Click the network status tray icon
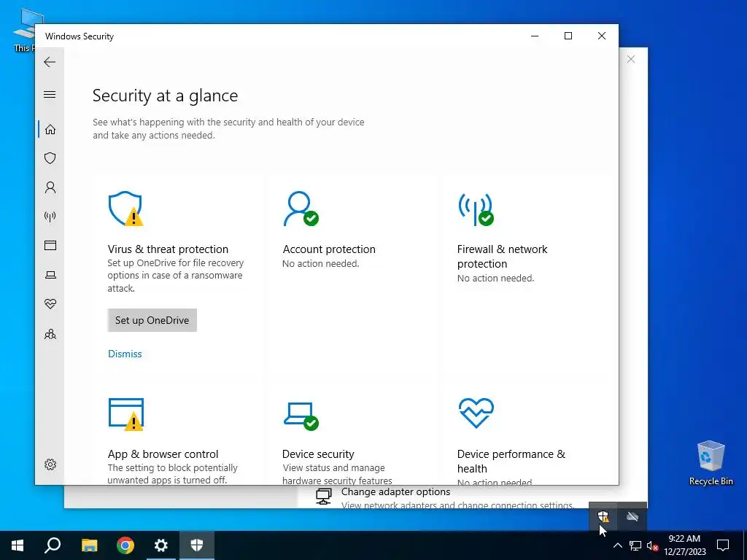Screen dimensions: 747x560 click(x=635, y=545)
